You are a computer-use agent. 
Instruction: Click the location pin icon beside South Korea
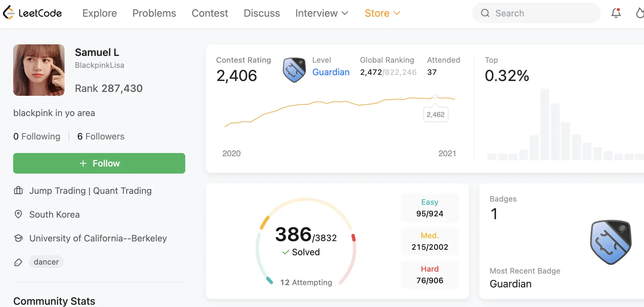tap(18, 214)
